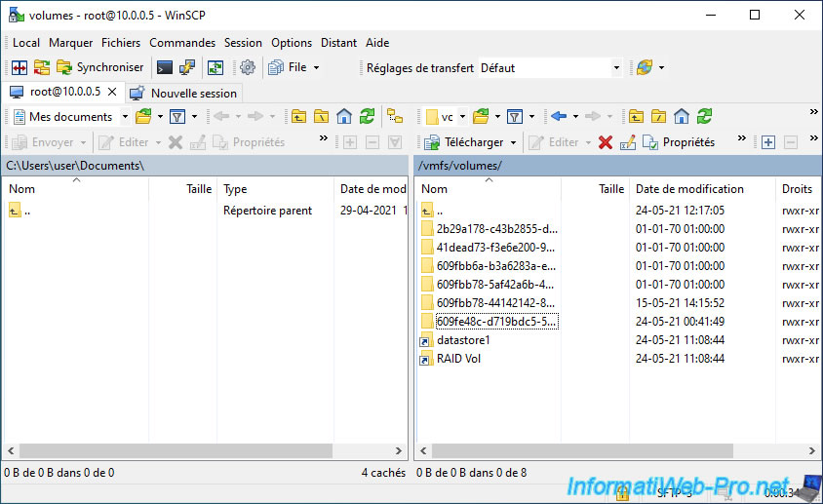Go to remote parent directory icon
Image resolution: width=823 pixels, height=504 pixels.
(x=636, y=117)
